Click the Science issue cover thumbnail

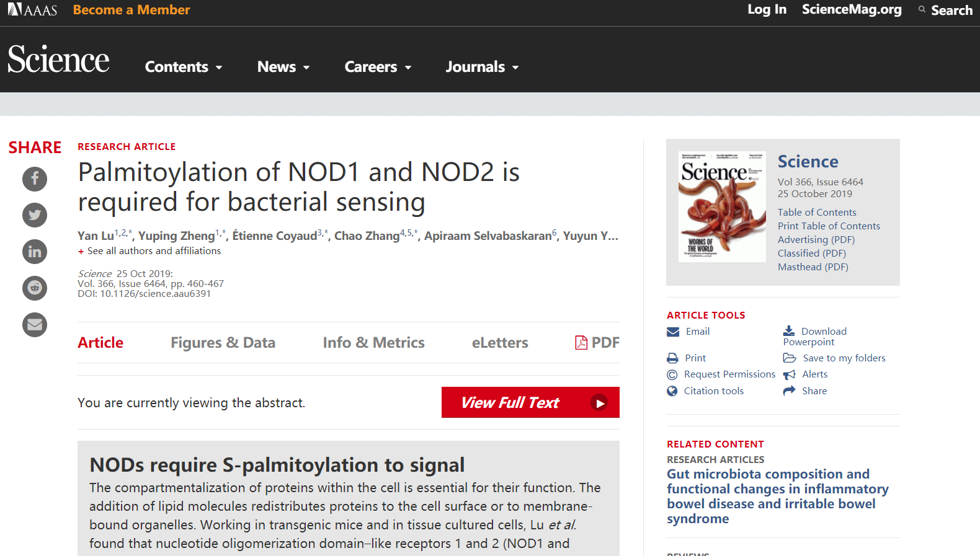pos(722,207)
